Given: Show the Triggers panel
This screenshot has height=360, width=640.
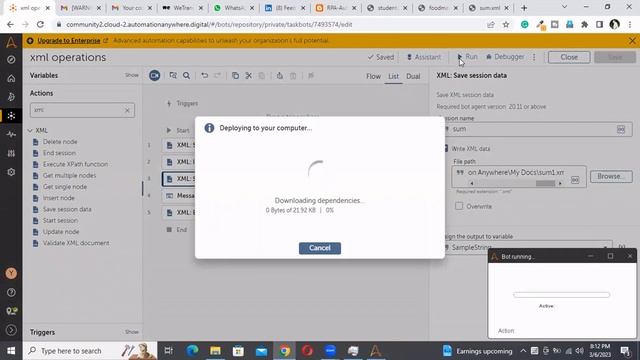Looking at the screenshot, I should click(x=131, y=332).
